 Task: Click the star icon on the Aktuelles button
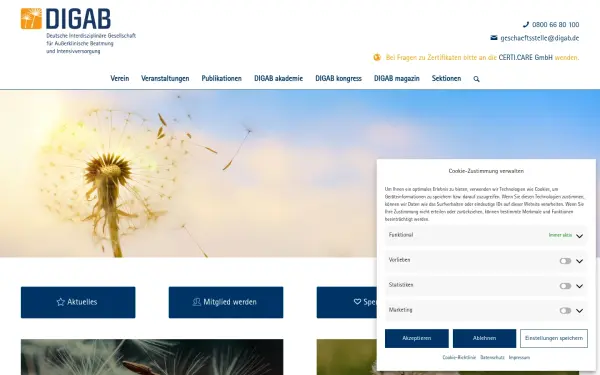point(60,302)
